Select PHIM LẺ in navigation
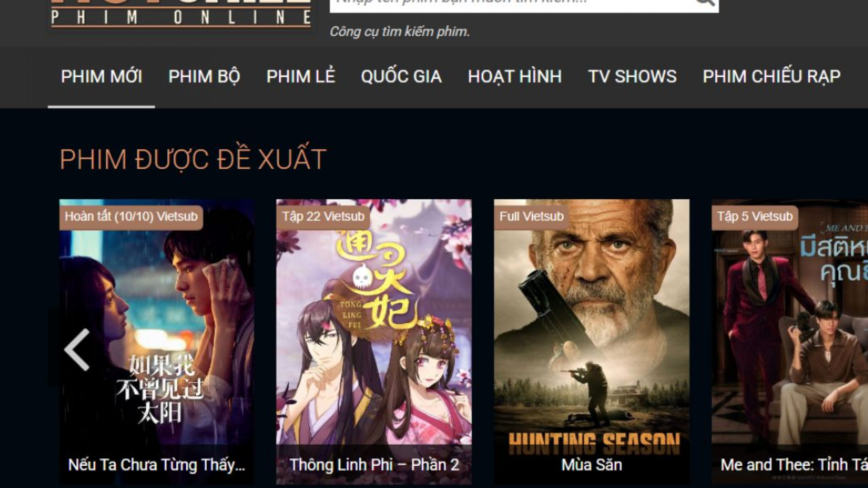 (301, 76)
